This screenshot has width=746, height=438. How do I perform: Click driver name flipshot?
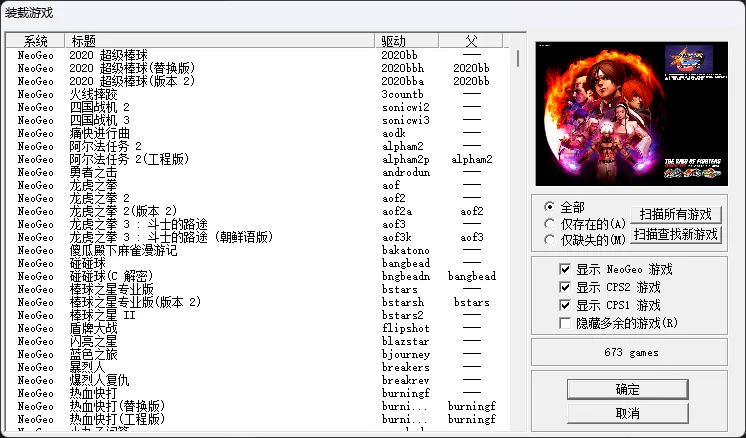coord(406,328)
